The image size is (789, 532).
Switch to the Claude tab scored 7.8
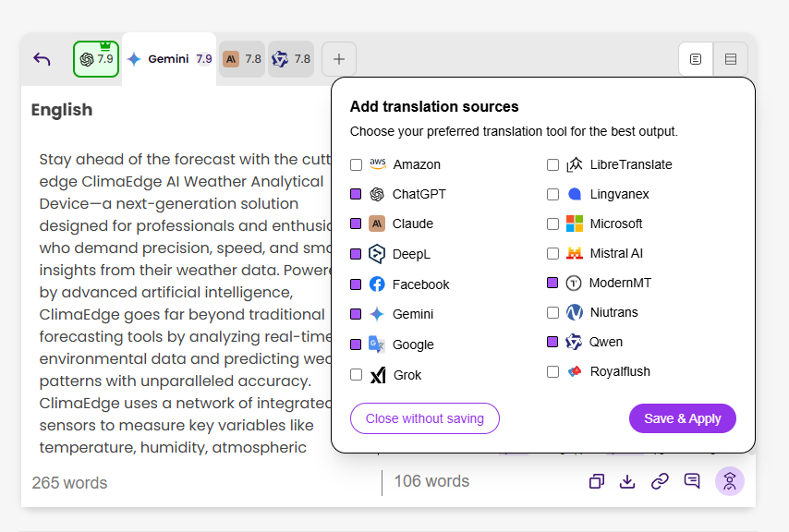[241, 59]
